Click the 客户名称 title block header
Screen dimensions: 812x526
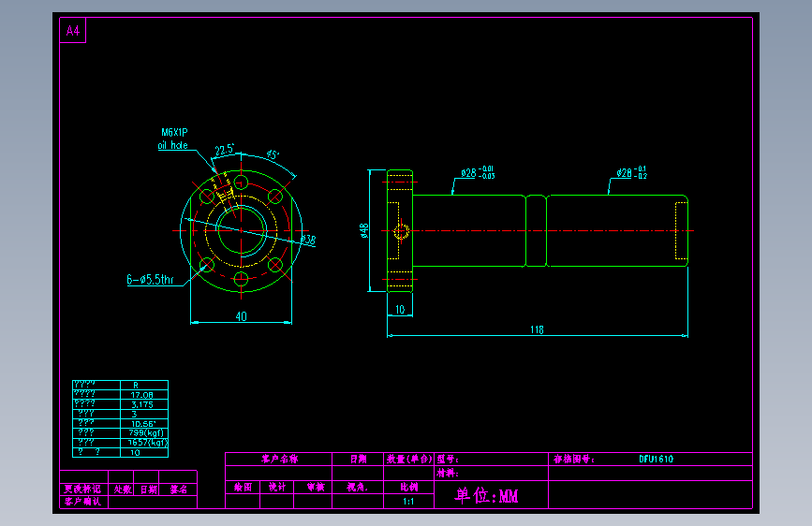click(x=280, y=459)
